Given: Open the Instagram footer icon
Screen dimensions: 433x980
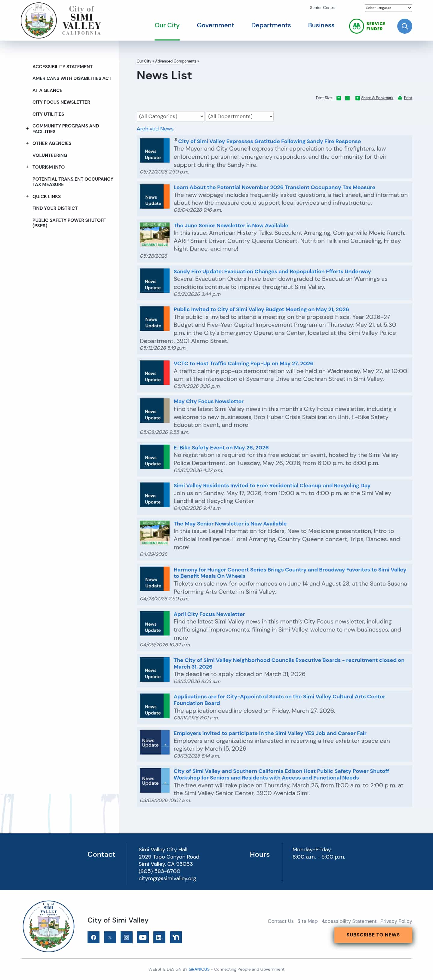Looking at the screenshot, I should (x=126, y=937).
